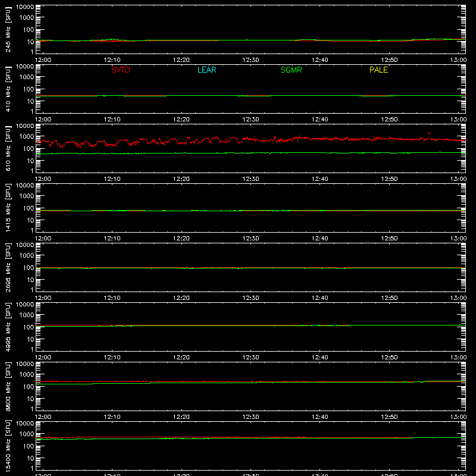Viewport: 476px width, 476px height.
Task: Click the cyan LEAR legend label
Action: click(x=206, y=70)
